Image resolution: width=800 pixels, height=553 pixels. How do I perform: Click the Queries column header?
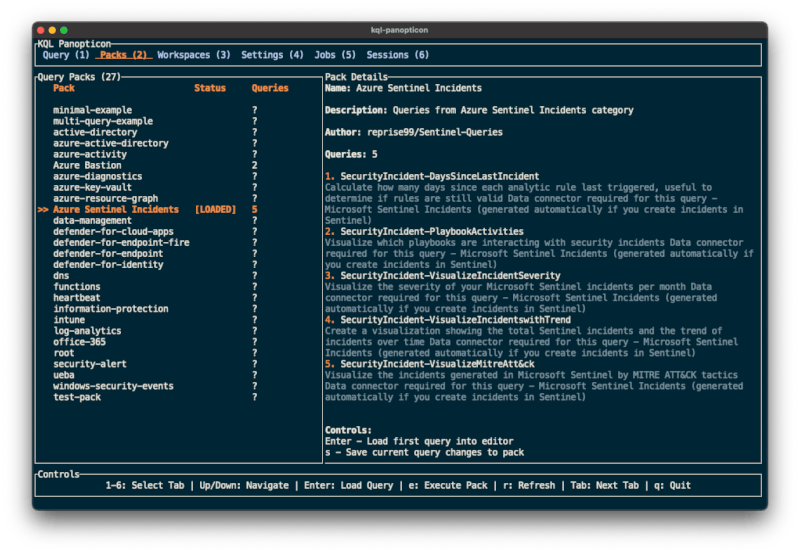point(270,88)
